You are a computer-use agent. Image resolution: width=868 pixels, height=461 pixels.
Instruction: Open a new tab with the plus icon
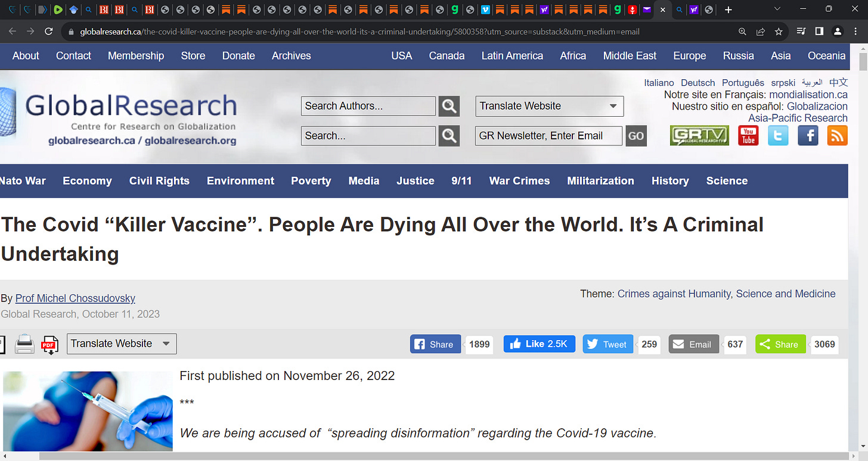pos(728,10)
